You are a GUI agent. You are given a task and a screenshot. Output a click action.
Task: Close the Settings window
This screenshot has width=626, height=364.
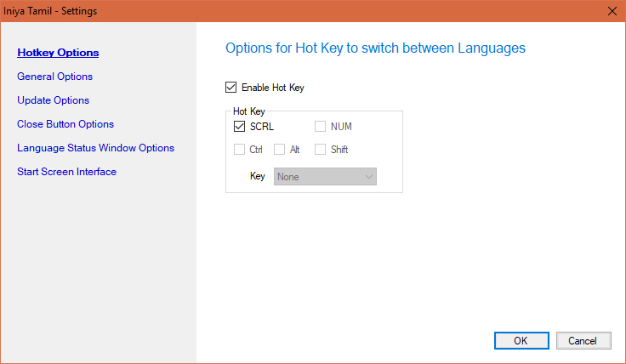612,11
